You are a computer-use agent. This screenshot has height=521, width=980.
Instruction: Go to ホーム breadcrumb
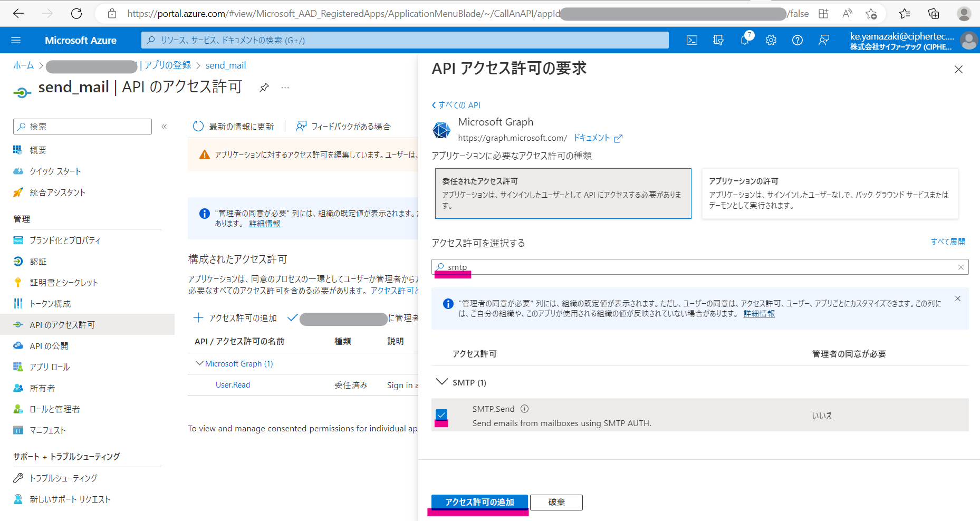[x=23, y=65]
